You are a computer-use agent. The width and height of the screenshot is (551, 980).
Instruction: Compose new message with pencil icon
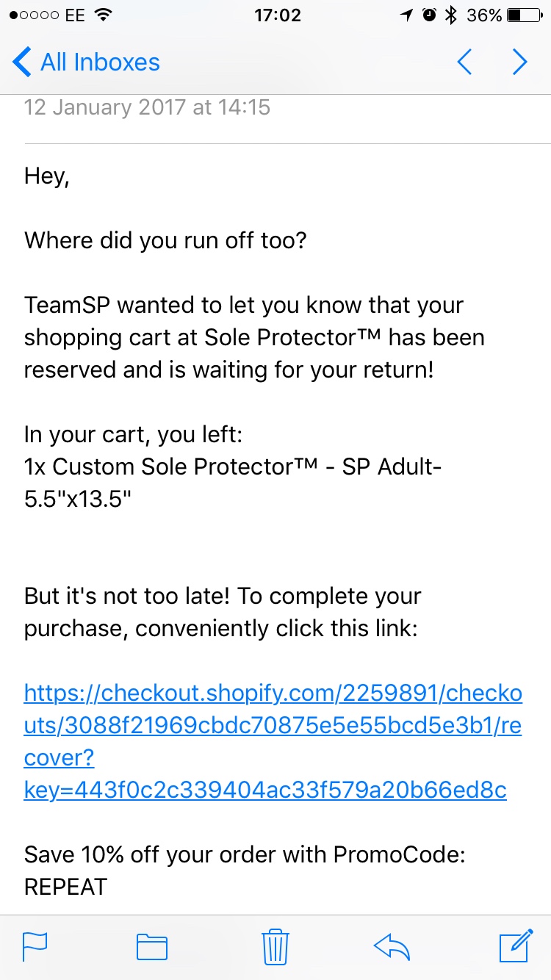(516, 945)
